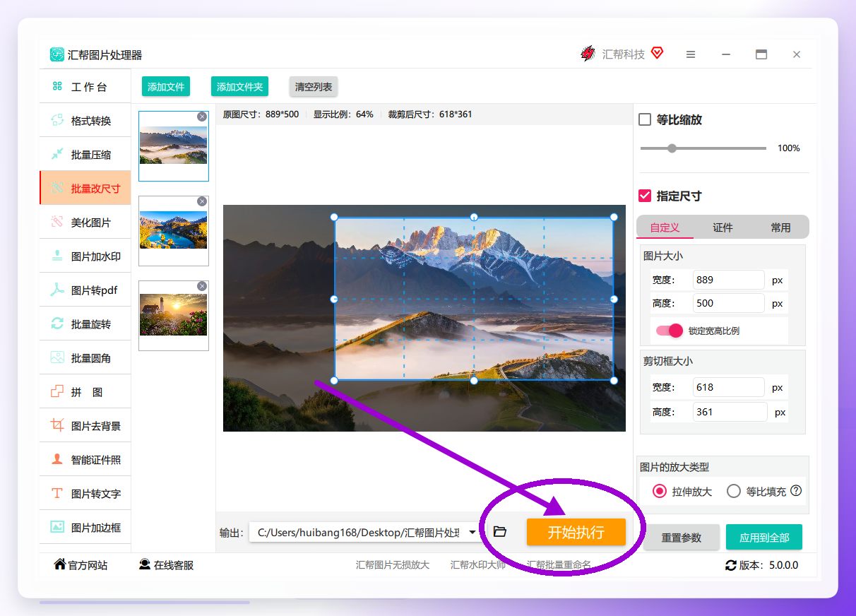
Task: Open 批量圆角 rounded corner icon
Action: (x=57, y=357)
